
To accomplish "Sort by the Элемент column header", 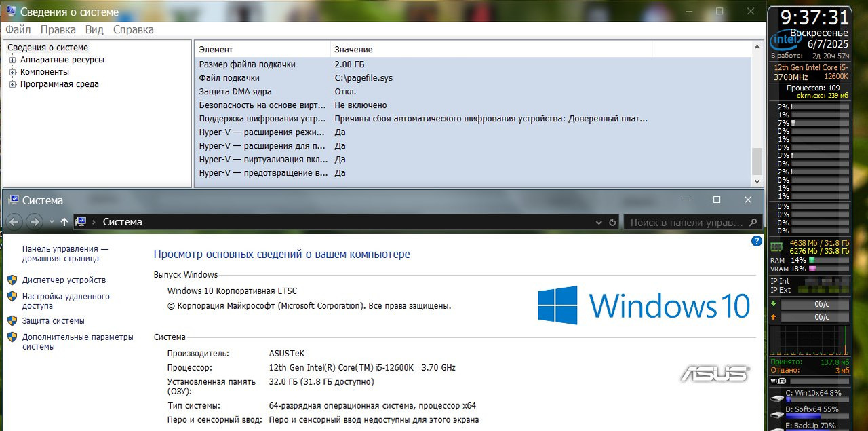I will [x=262, y=49].
